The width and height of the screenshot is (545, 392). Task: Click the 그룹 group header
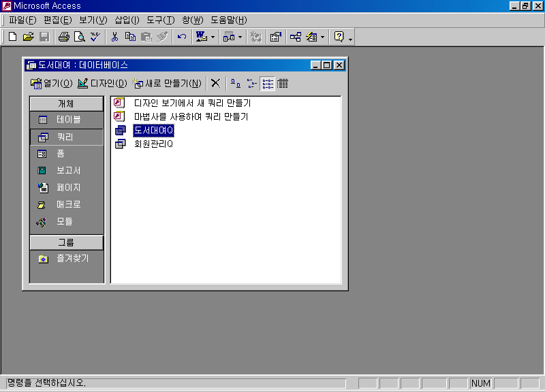[x=66, y=242]
